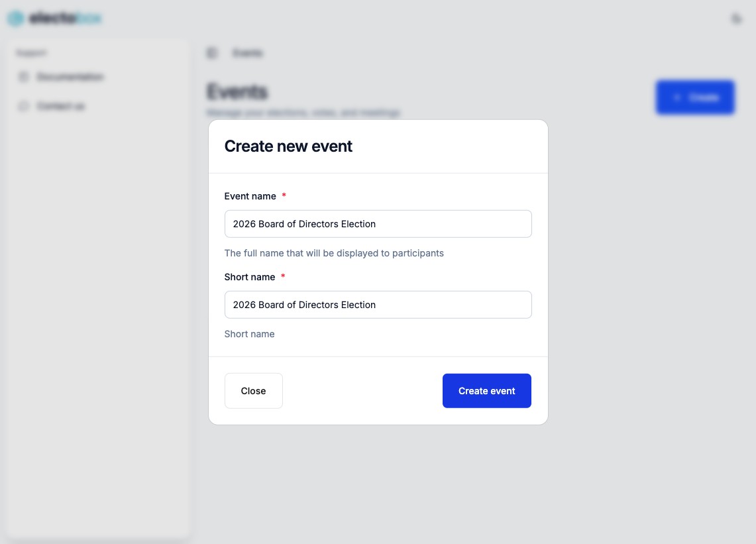Click the Electorbox logo
Viewport: 756px width, 544px height.
pos(54,18)
